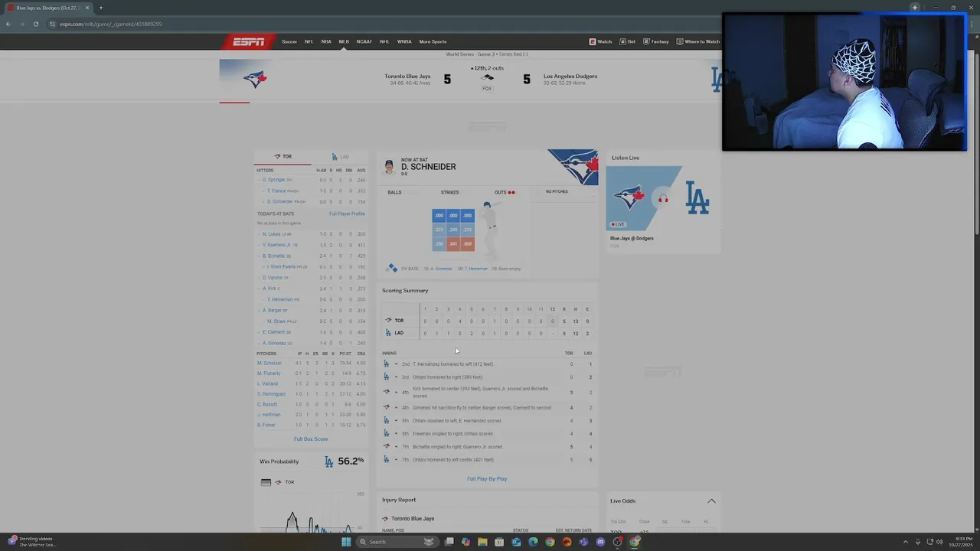This screenshot has width=980, height=551.
Task: Open the Full Play-By-Play link
Action: [487, 479]
